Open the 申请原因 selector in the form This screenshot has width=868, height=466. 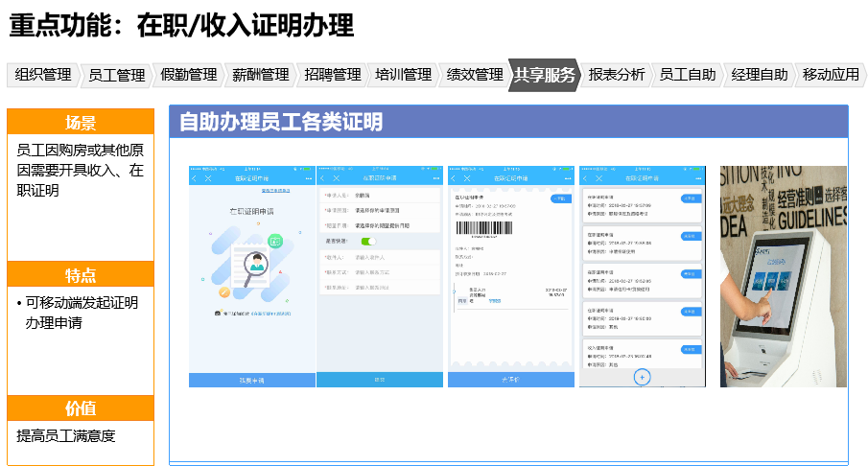[380, 210]
